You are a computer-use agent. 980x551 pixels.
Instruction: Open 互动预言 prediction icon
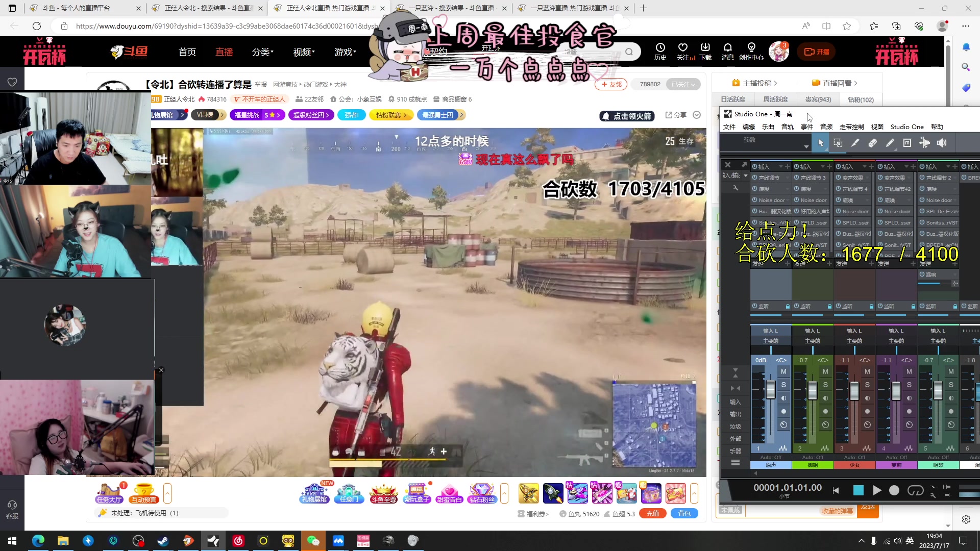144,493
